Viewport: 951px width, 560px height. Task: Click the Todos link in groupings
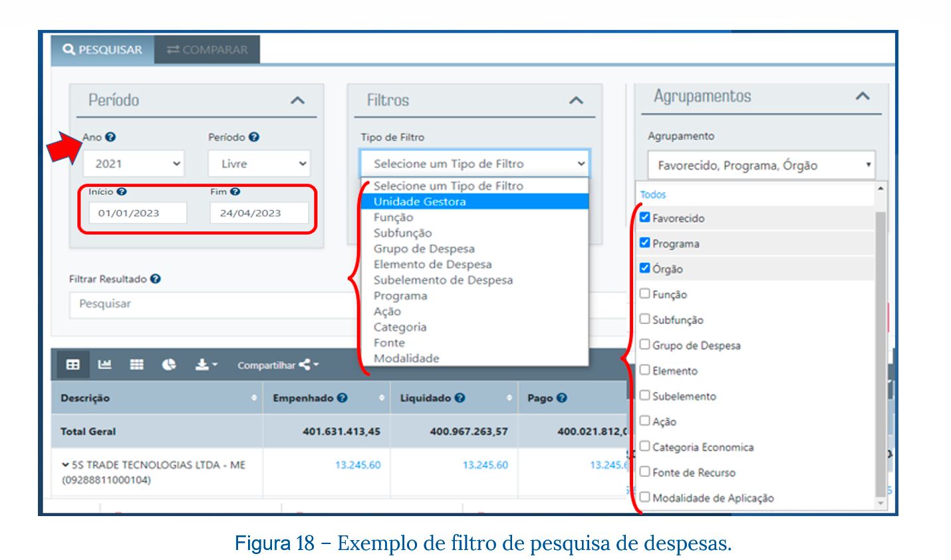[652, 195]
